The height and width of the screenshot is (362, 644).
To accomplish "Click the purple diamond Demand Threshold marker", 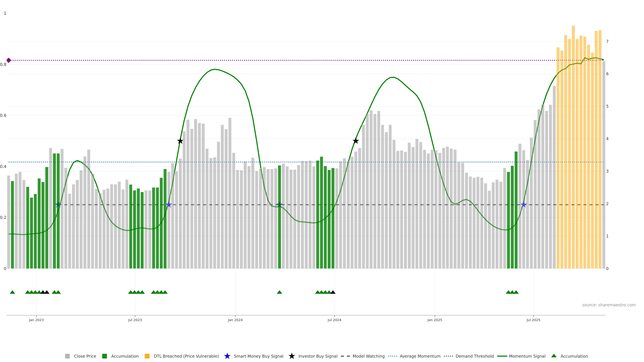I will point(9,60).
